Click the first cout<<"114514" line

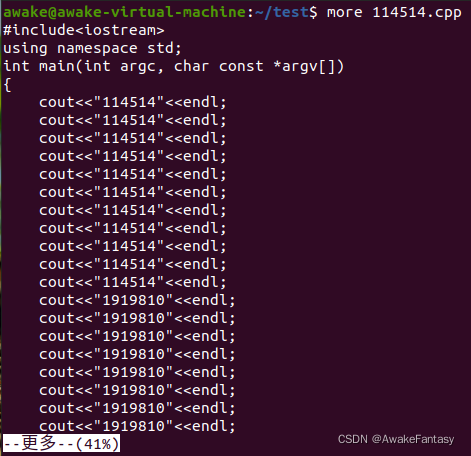pos(133,102)
